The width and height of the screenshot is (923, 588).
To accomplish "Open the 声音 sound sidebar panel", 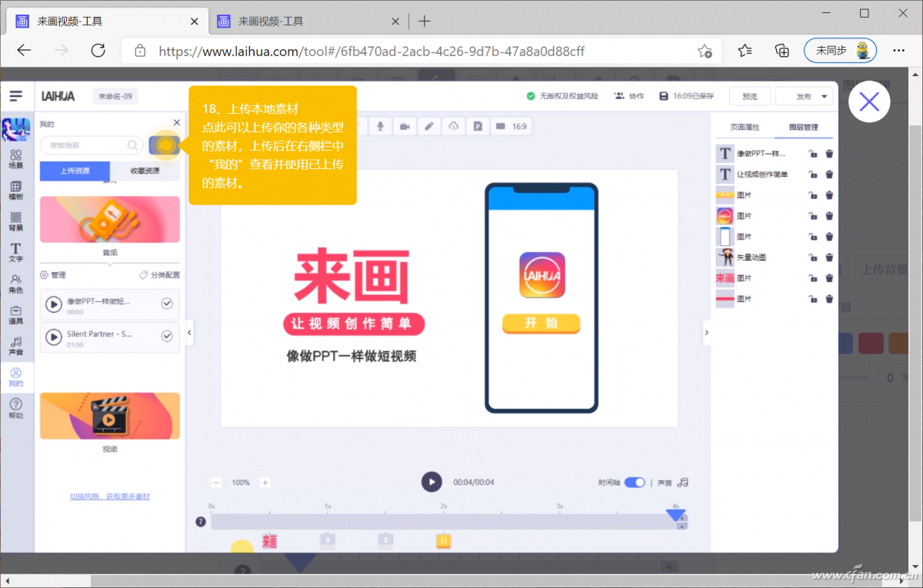I will pos(16,347).
